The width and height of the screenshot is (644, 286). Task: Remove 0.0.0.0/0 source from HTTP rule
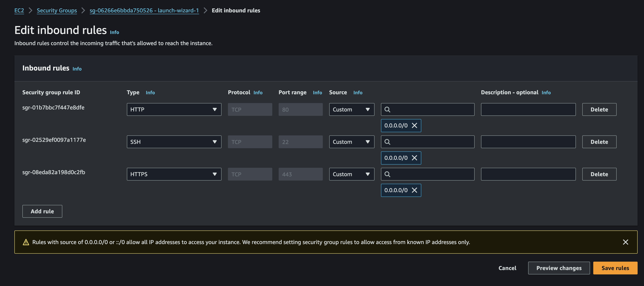(x=414, y=125)
